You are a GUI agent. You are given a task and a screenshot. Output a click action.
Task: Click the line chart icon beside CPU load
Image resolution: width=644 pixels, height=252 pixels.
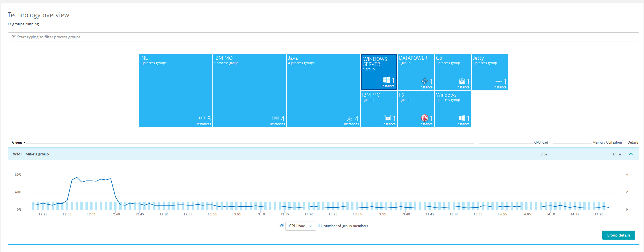282,226
